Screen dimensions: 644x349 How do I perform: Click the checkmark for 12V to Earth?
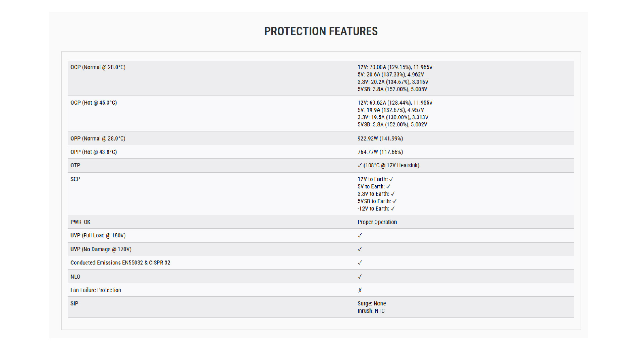pos(391,179)
